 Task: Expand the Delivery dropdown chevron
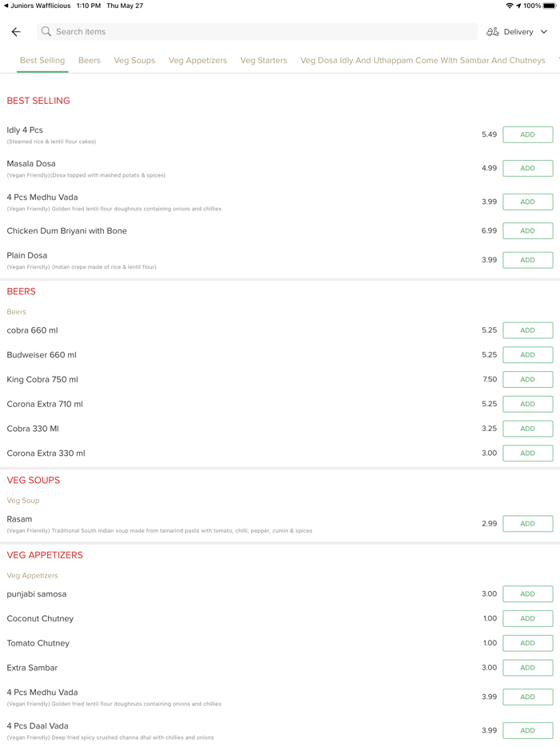coord(544,32)
